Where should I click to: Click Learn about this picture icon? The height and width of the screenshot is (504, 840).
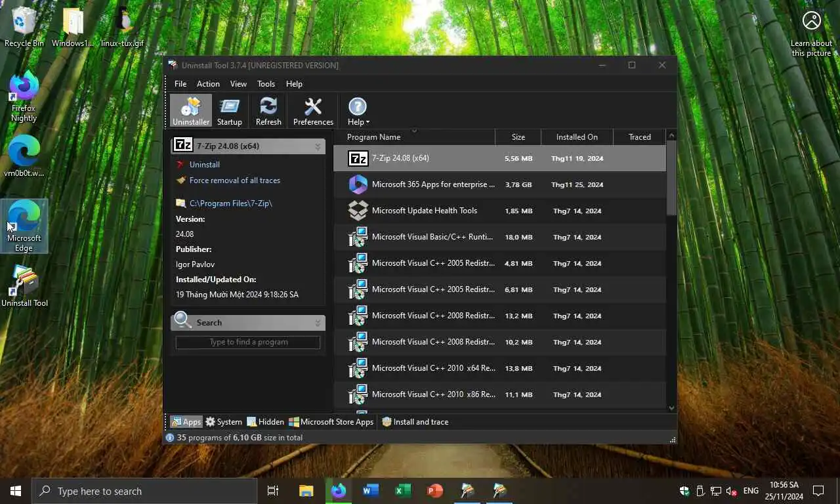pos(812,21)
